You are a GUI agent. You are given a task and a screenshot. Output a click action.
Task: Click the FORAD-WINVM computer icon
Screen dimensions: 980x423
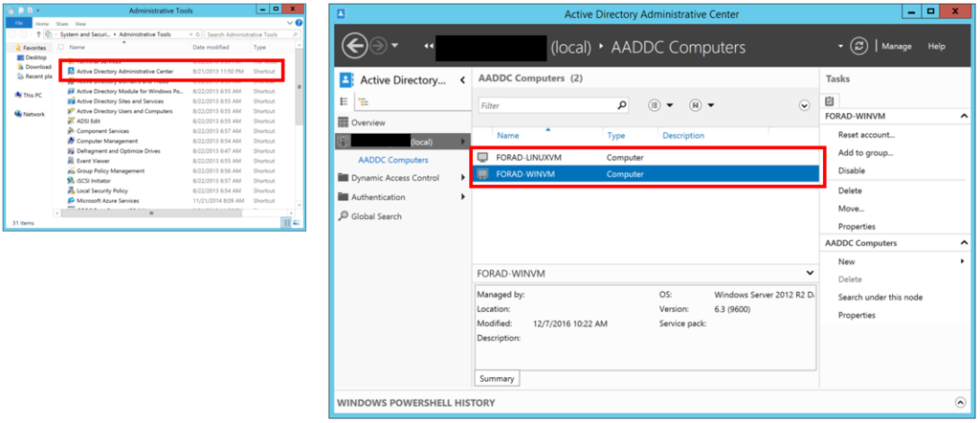point(482,174)
